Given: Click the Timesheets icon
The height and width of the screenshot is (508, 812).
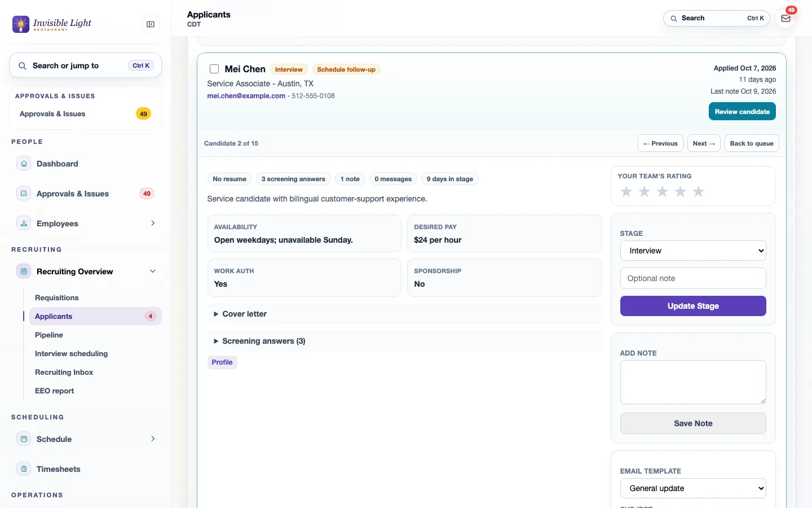Looking at the screenshot, I should [24, 469].
